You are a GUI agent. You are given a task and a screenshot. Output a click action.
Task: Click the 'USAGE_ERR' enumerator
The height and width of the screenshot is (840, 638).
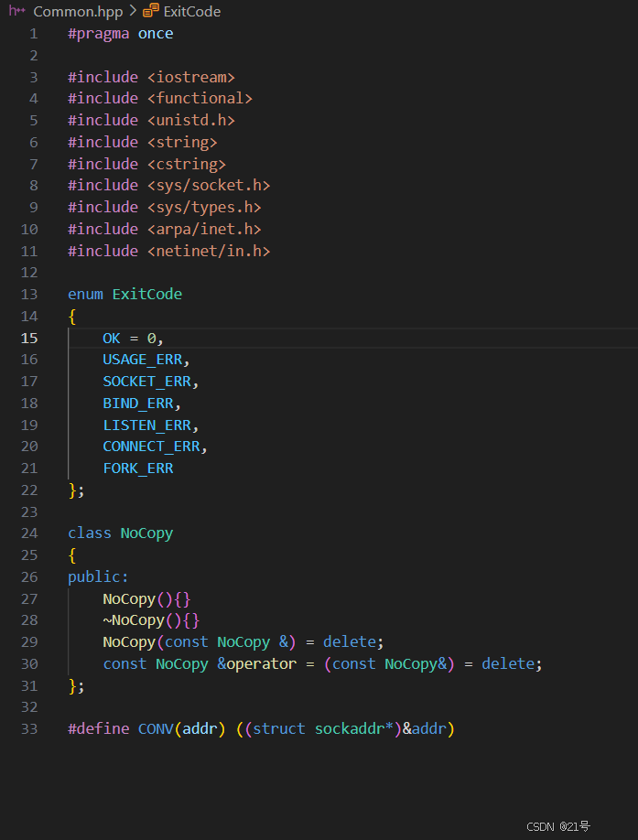(143, 360)
